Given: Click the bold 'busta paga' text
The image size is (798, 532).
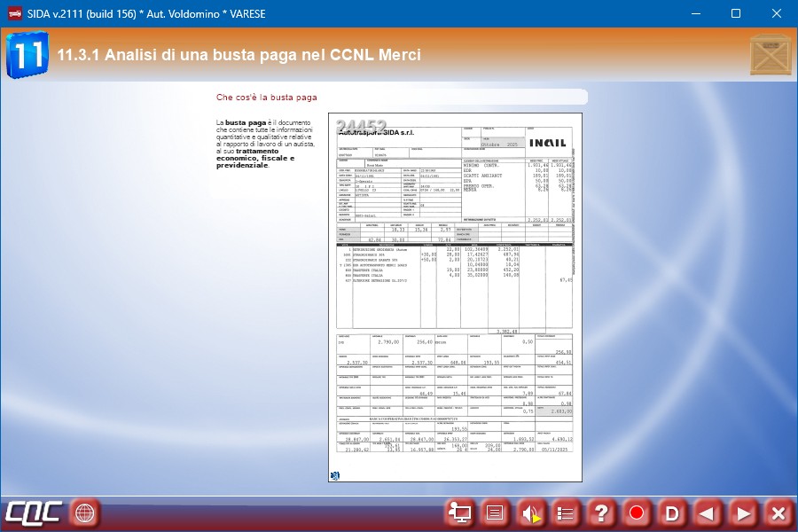Looking at the screenshot, I should [x=246, y=122].
